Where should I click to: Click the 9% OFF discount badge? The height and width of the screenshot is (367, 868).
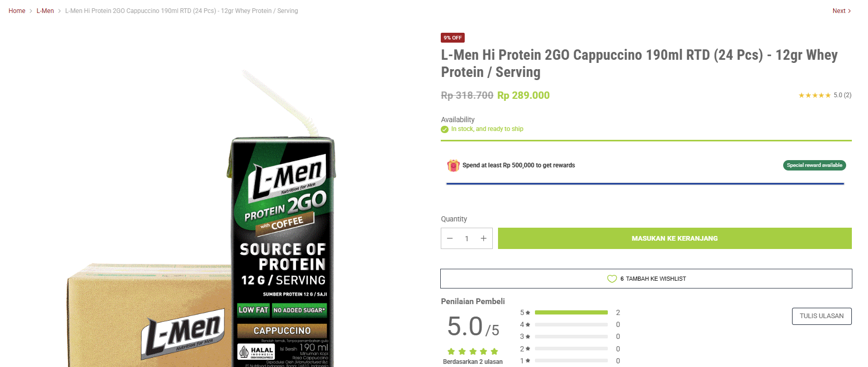pyautogui.click(x=452, y=38)
